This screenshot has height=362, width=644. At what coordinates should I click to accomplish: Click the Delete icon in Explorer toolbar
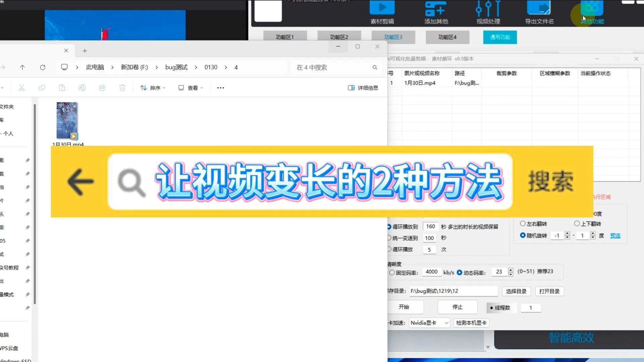122,87
